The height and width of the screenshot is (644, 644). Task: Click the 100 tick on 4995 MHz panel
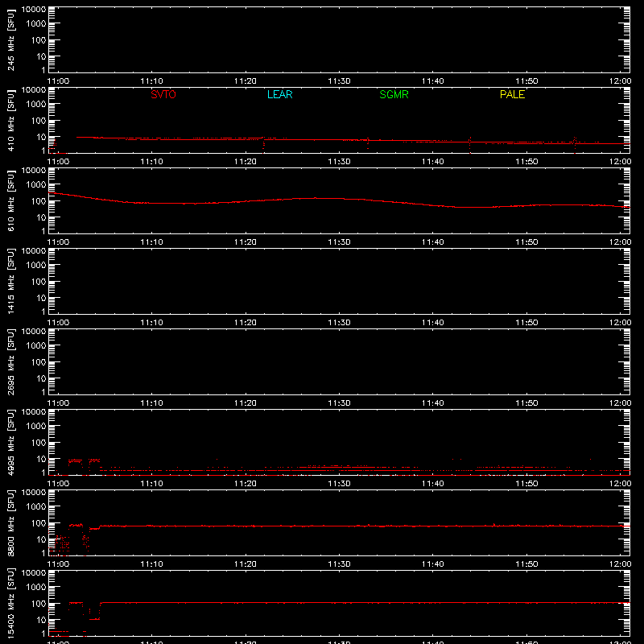click(39, 442)
